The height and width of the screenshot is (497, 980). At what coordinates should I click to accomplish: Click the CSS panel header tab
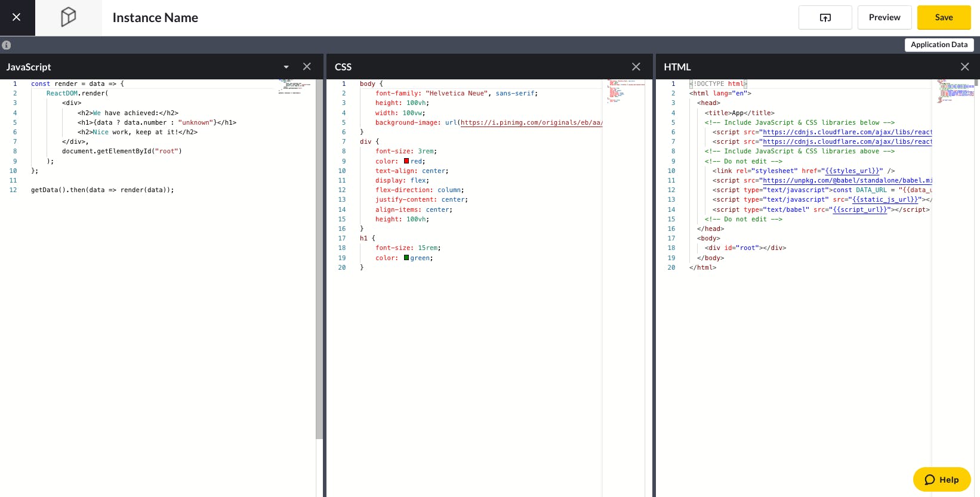343,67
